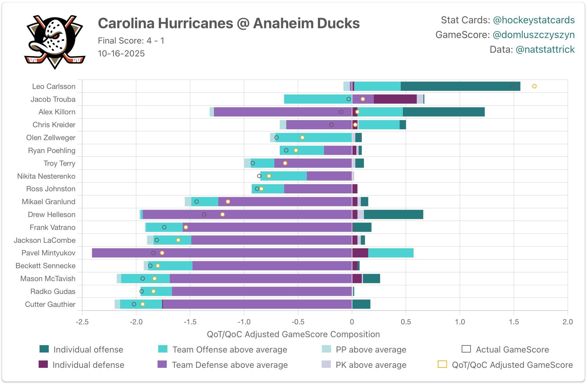588x385 pixels.
Task: Click Alex Killorn's dark teal individual offense bar
Action: point(443,112)
